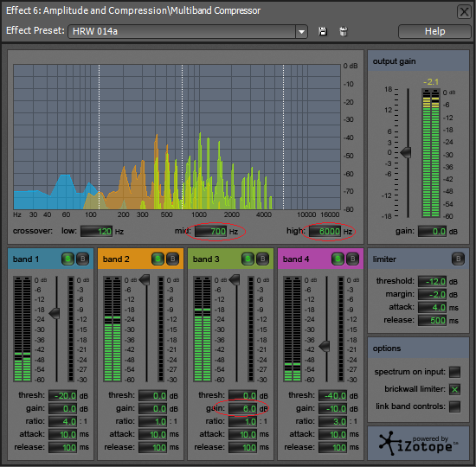Save the current effect preset
This screenshot has width=476, height=467.
click(x=323, y=31)
